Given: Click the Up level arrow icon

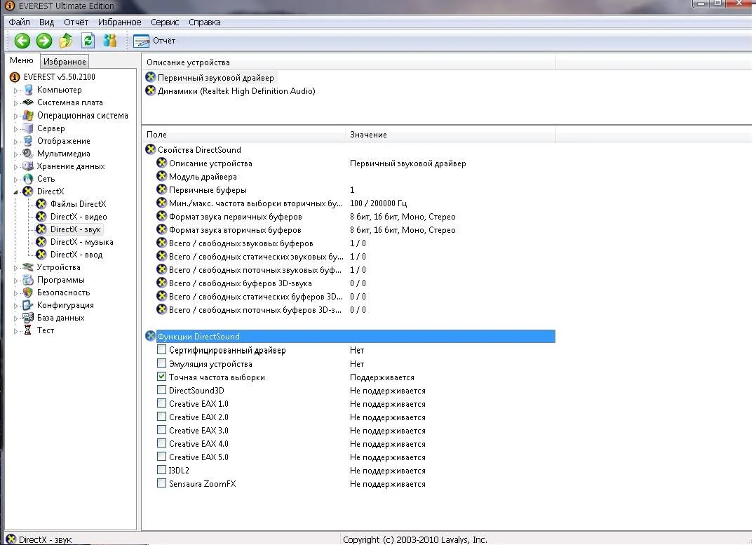Looking at the screenshot, I should click(x=66, y=41).
